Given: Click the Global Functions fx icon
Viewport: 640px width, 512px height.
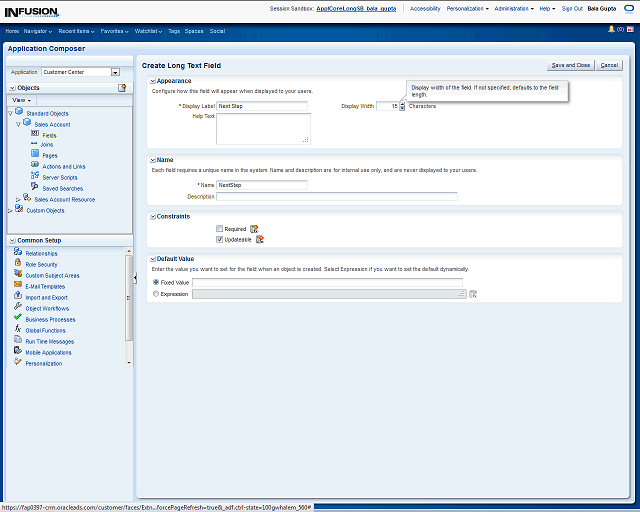Looking at the screenshot, I should 18,330.
